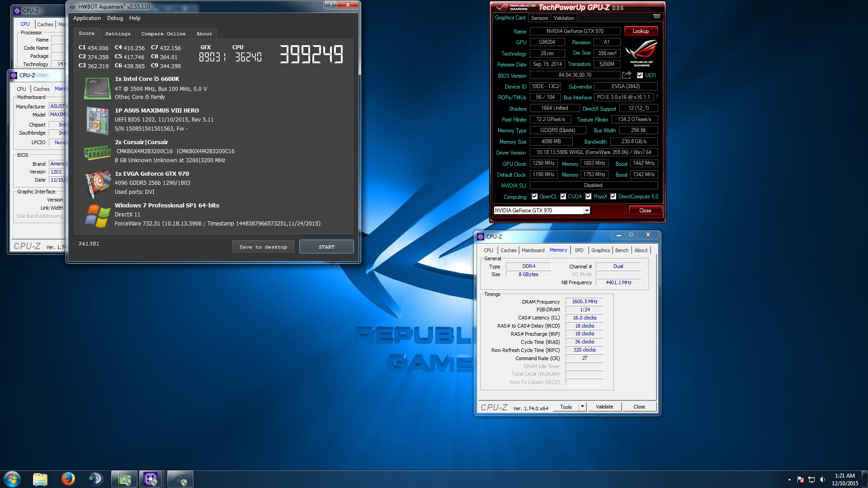Switch to the Settings tab in Aquamark

pyautogui.click(x=118, y=33)
